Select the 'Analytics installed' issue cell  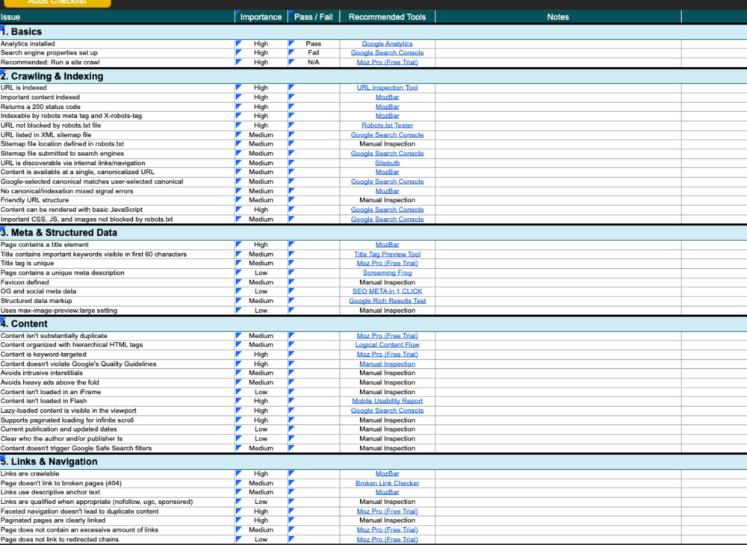[117, 44]
